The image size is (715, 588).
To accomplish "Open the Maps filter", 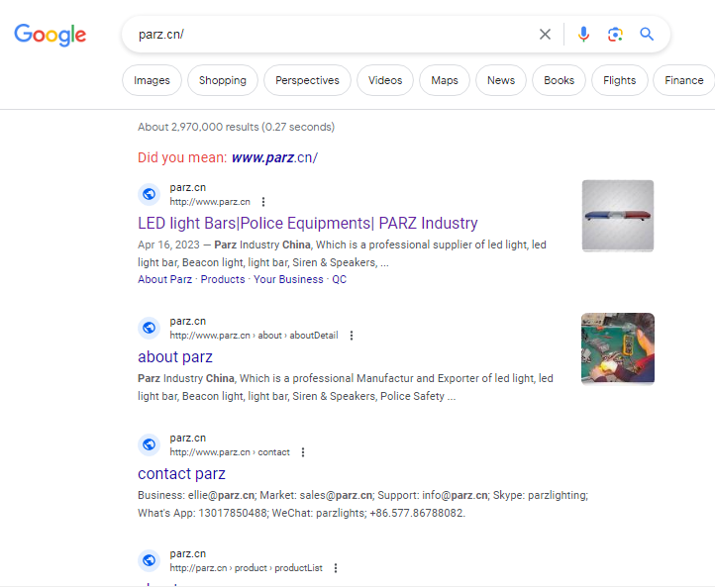I will [445, 80].
